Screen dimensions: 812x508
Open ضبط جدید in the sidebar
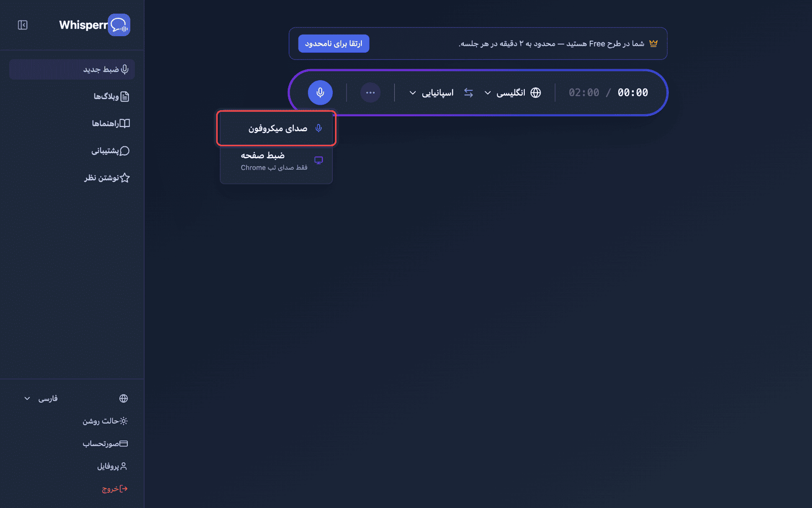pos(72,69)
